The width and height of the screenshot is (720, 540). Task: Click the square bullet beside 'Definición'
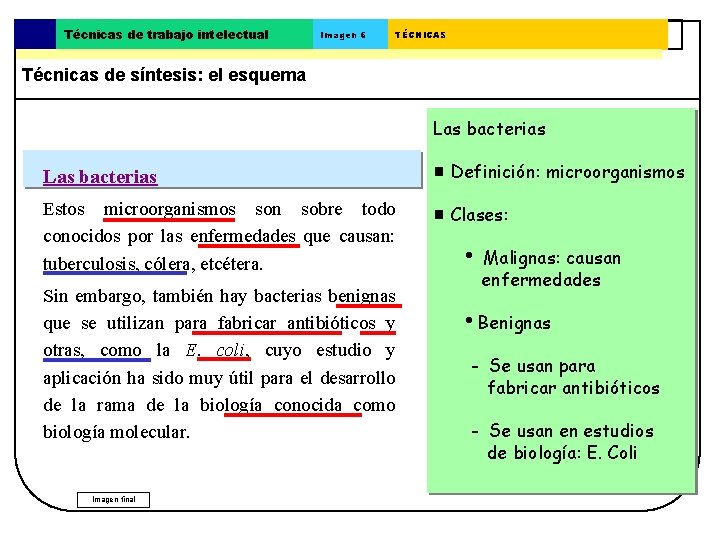pos(439,172)
